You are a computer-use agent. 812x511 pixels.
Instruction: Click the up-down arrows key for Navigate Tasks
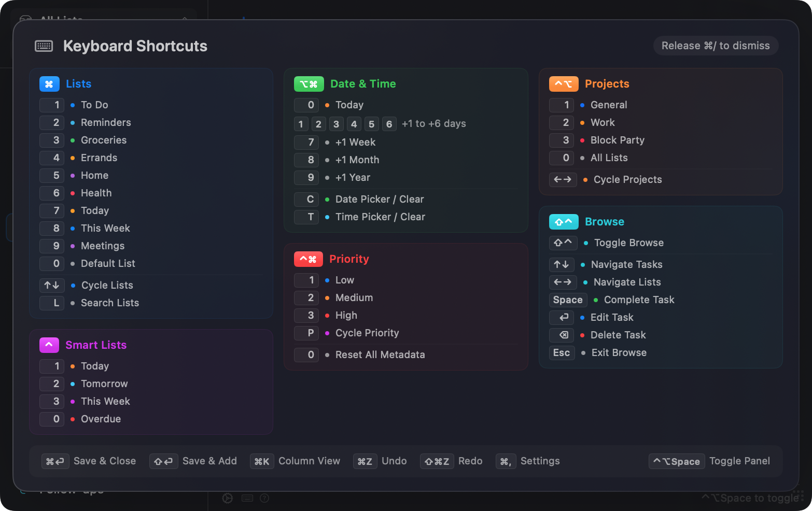pyautogui.click(x=562, y=265)
